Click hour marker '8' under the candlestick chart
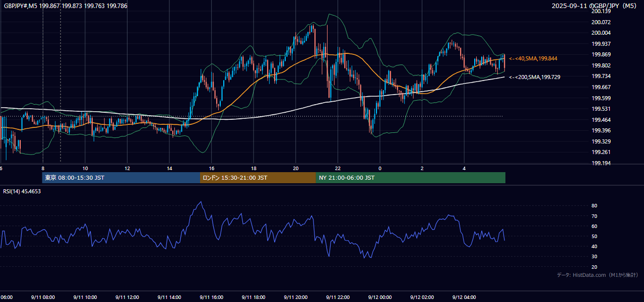This screenshot has height=302, width=644. point(43,169)
